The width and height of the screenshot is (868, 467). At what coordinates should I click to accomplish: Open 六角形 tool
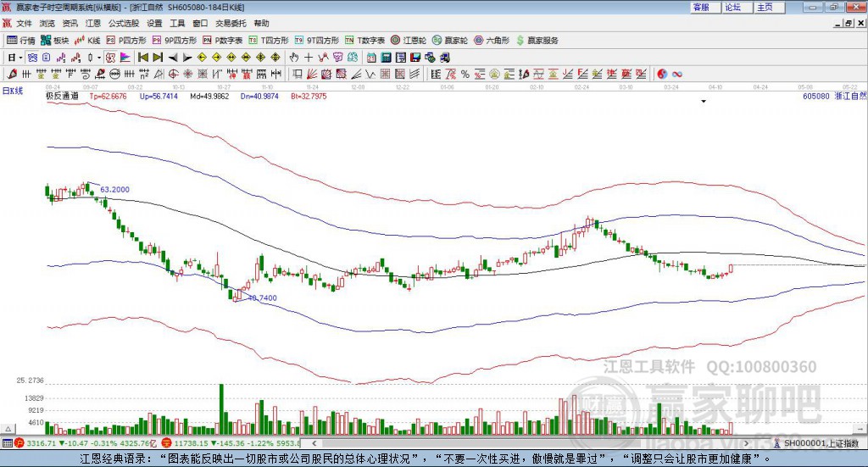[492, 41]
